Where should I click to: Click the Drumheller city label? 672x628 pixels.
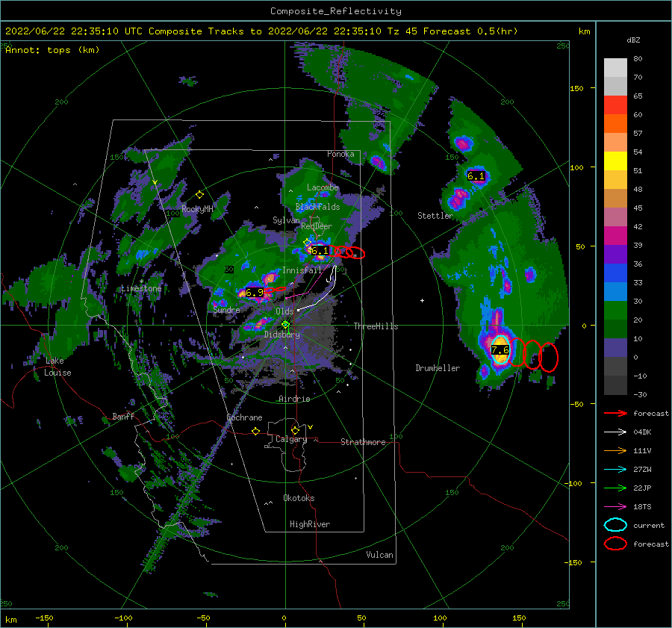click(438, 368)
